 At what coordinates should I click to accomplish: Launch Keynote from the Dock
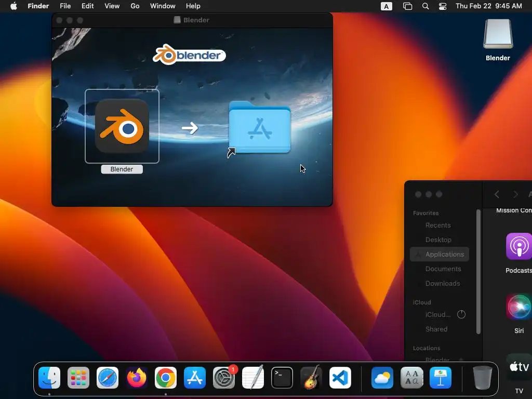[441, 378]
